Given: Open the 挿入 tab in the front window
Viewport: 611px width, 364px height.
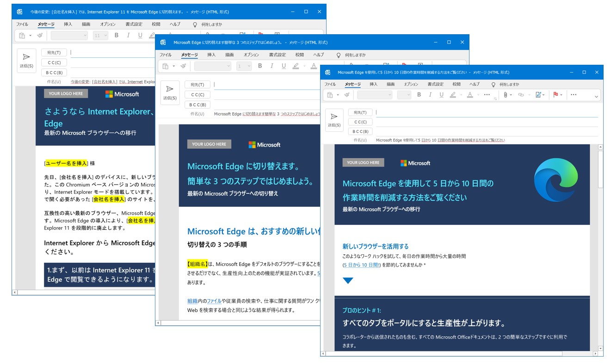Looking at the screenshot, I should click(x=373, y=84).
